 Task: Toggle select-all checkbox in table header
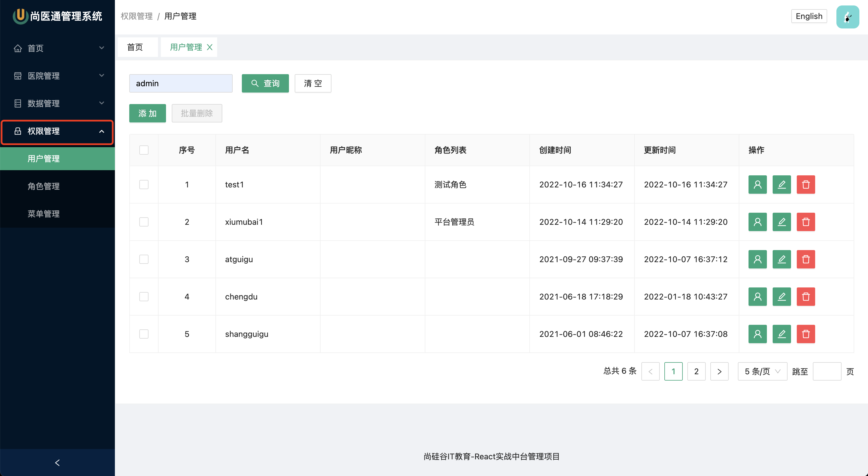click(144, 150)
